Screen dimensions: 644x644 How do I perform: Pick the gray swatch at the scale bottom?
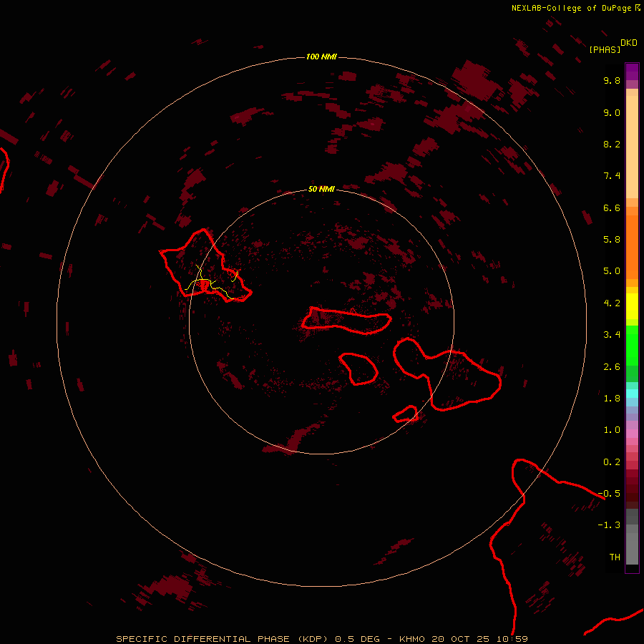632,548
